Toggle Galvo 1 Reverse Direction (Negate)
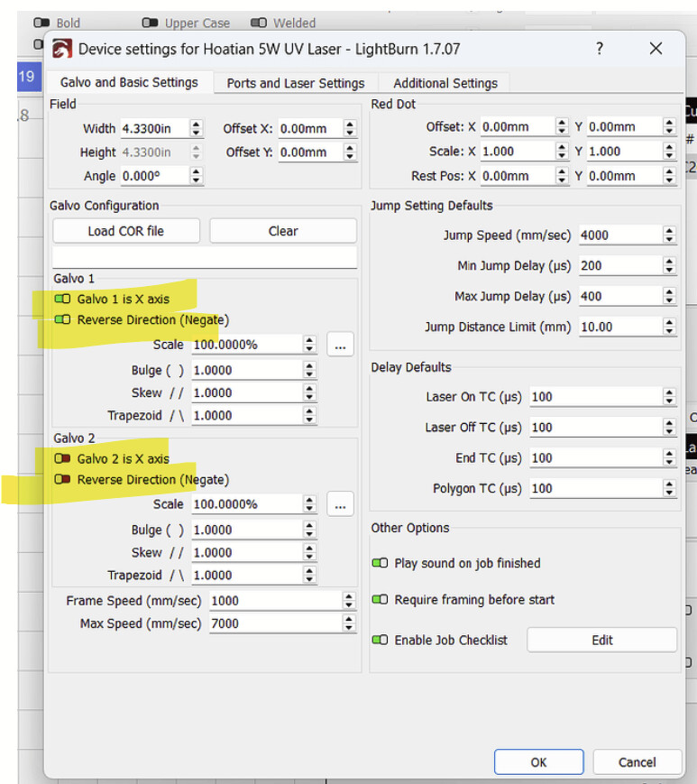 point(62,319)
